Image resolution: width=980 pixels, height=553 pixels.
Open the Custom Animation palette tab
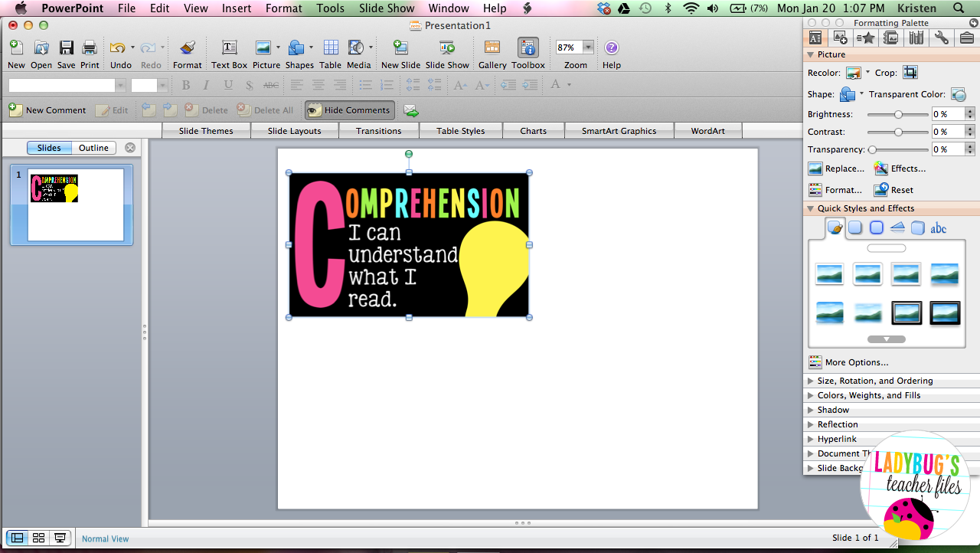(866, 38)
